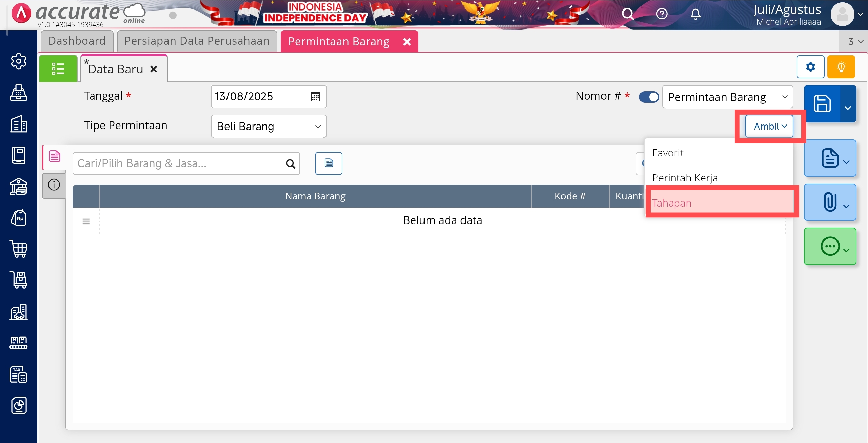Close the Data Baru tab
Image resolution: width=868 pixels, height=443 pixels.
[154, 69]
